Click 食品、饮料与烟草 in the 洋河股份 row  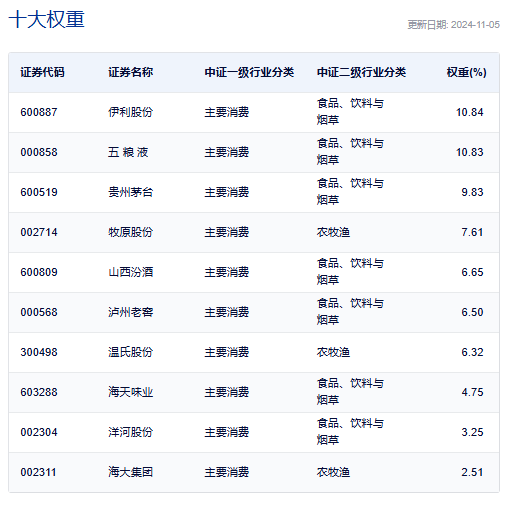[x=350, y=432]
